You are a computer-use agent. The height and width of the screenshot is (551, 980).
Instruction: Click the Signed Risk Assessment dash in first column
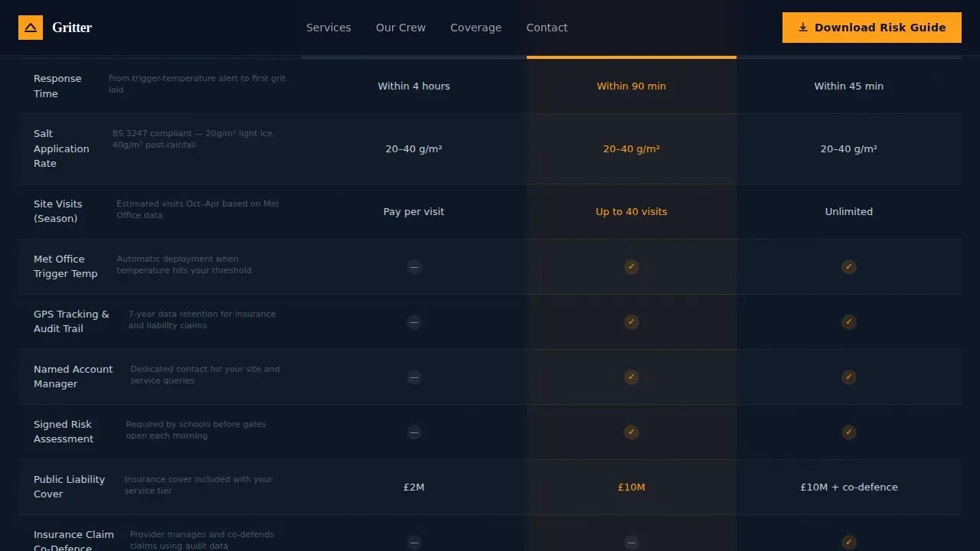click(x=414, y=432)
